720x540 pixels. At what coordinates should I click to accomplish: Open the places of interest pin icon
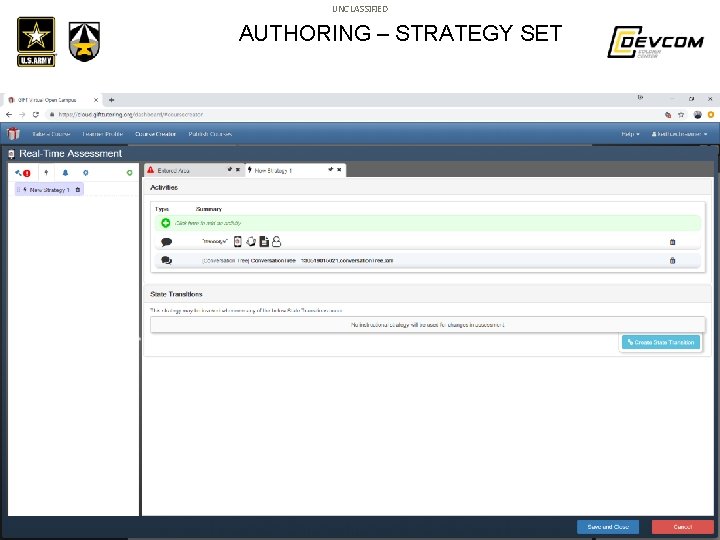tap(85, 173)
